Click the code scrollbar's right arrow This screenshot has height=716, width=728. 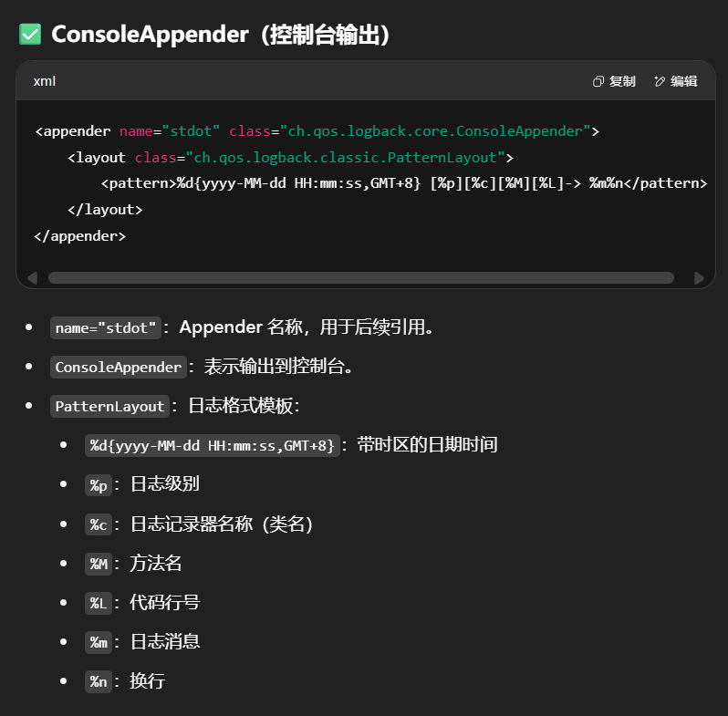(x=699, y=277)
